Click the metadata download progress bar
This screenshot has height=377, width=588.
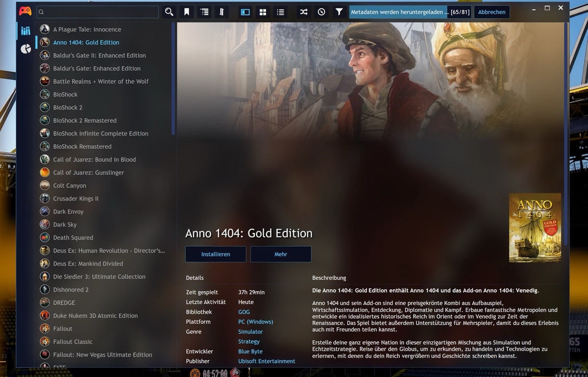398,12
